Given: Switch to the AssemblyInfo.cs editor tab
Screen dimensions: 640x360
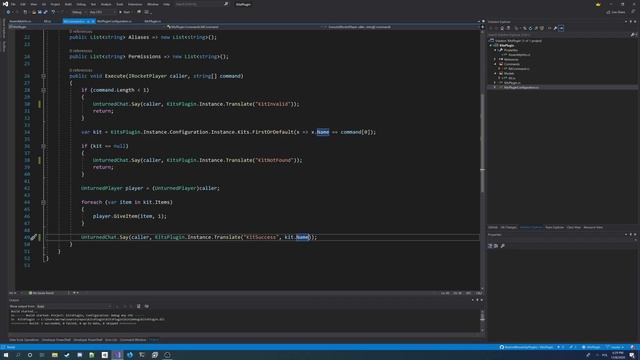Looking at the screenshot, I should pos(20,21).
